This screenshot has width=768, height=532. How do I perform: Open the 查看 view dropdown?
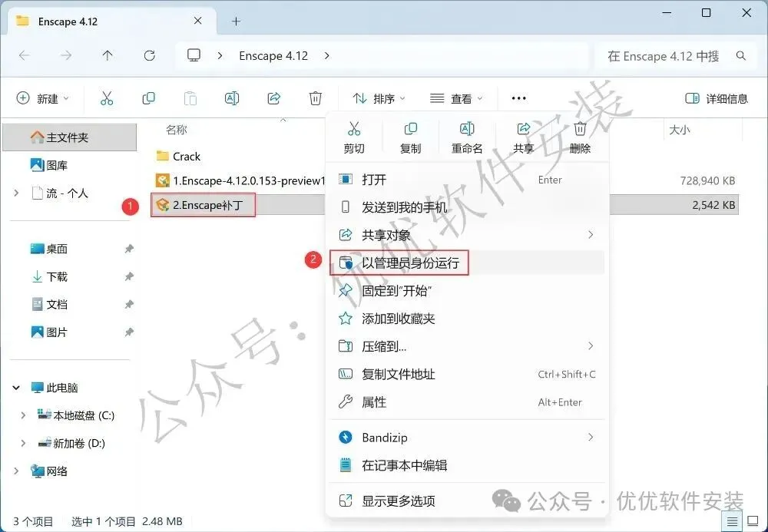point(456,98)
